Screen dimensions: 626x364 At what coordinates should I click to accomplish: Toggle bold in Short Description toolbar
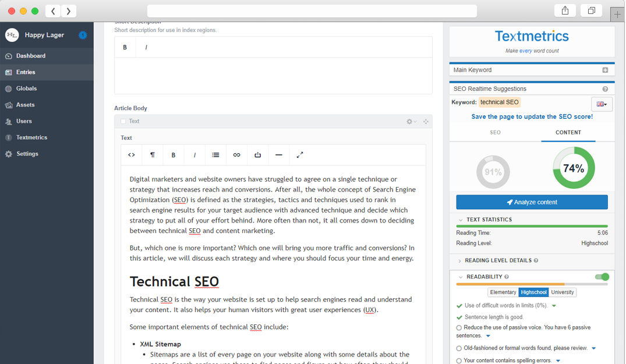pyautogui.click(x=125, y=47)
